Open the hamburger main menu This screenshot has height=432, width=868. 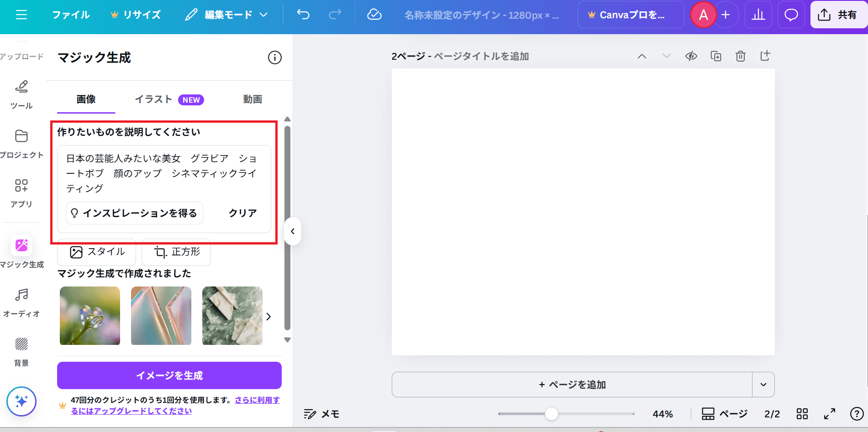[21, 15]
